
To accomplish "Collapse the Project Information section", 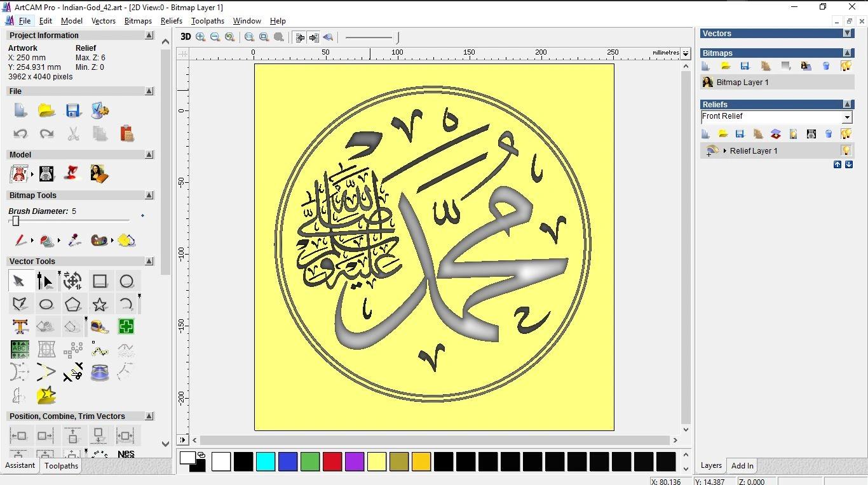I will (149, 36).
